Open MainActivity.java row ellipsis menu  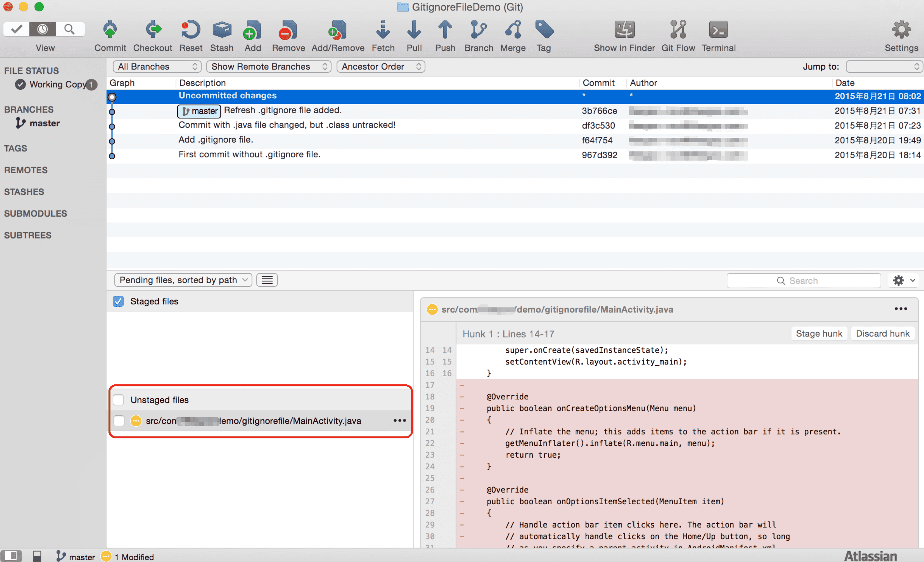coord(400,420)
